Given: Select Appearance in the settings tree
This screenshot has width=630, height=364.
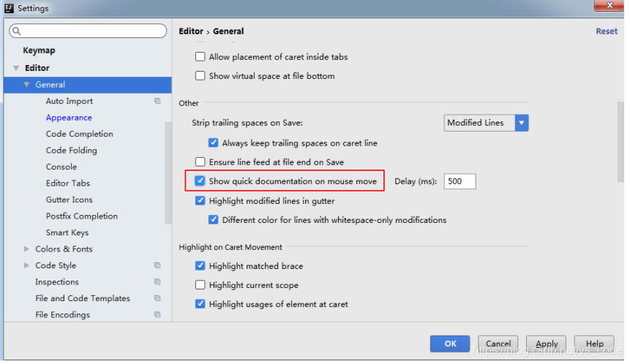Looking at the screenshot, I should coord(69,118).
